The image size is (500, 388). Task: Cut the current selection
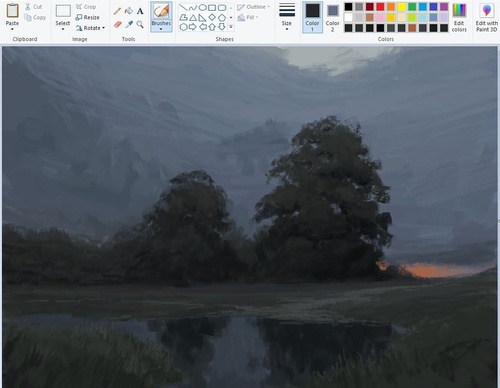[x=33, y=7]
